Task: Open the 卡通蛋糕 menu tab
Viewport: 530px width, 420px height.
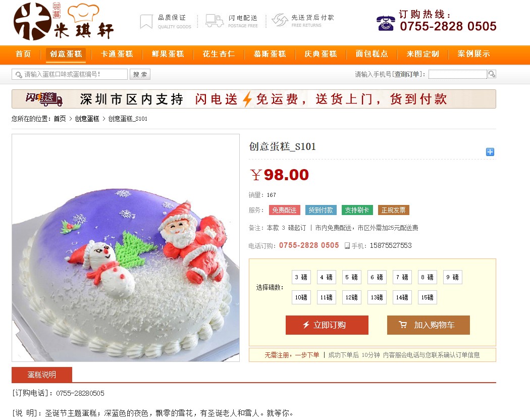Action: (x=117, y=54)
